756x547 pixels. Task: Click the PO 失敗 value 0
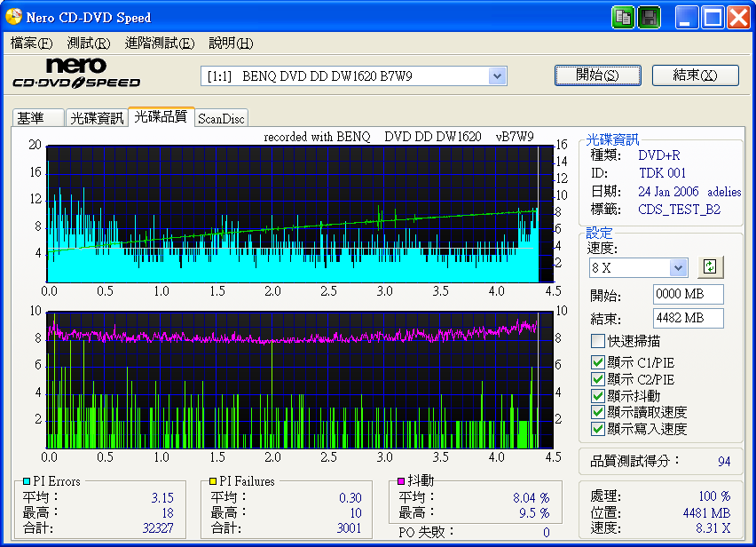coord(546,533)
